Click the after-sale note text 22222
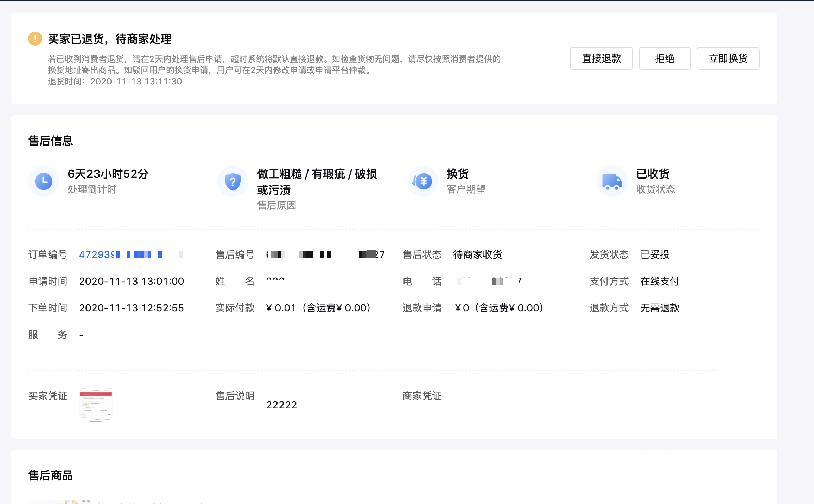Screen dimensions: 814x504 pyautogui.click(x=282, y=405)
